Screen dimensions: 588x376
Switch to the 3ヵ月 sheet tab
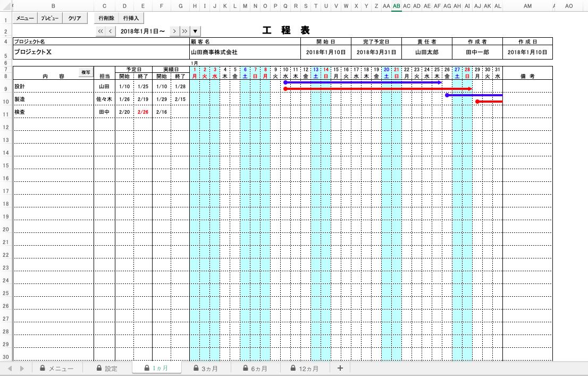206,367
